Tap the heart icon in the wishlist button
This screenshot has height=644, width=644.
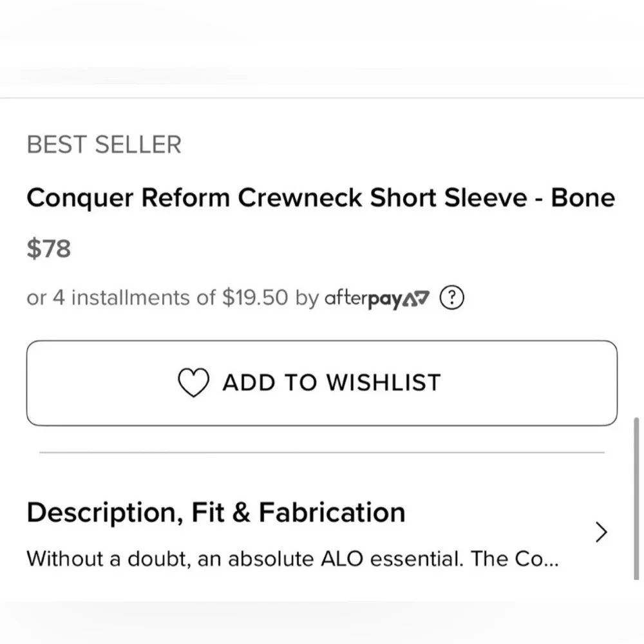tap(194, 382)
